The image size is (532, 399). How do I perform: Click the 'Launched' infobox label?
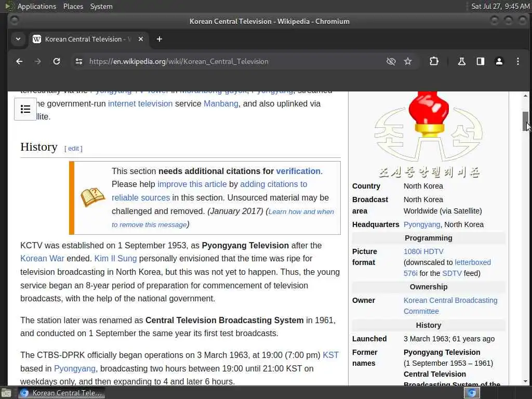[x=369, y=339]
